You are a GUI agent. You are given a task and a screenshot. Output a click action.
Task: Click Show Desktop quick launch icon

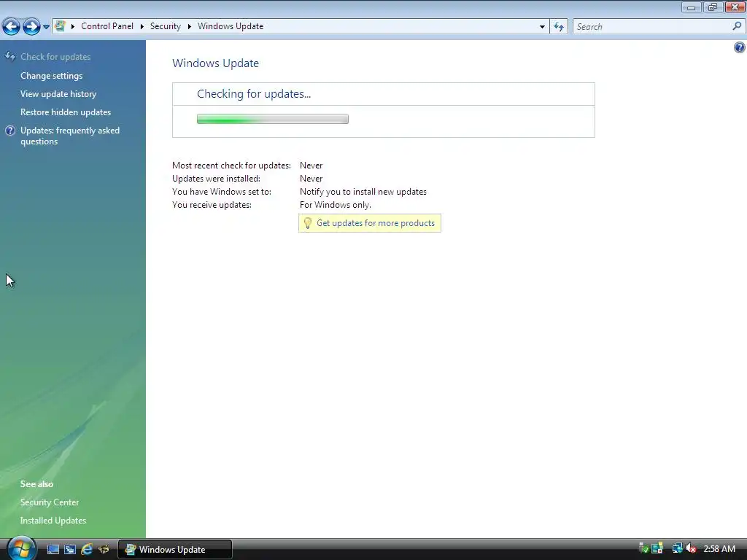[x=53, y=549]
